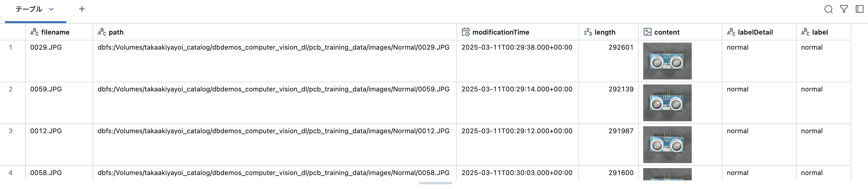Expand the テーブル dropdown chevron

(x=51, y=10)
